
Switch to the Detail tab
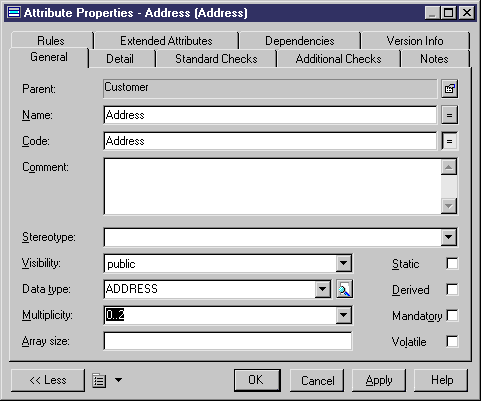(x=120, y=59)
